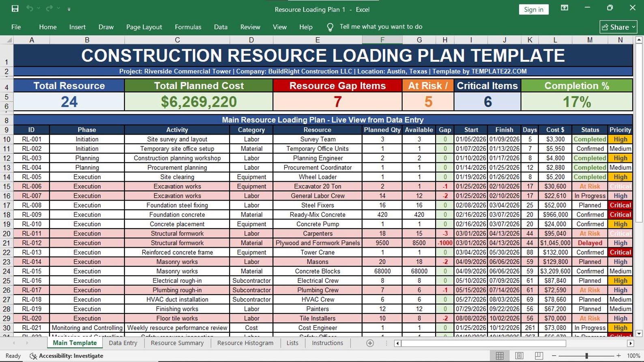Click the 'HVAC duct installation' activity cell

point(177,300)
